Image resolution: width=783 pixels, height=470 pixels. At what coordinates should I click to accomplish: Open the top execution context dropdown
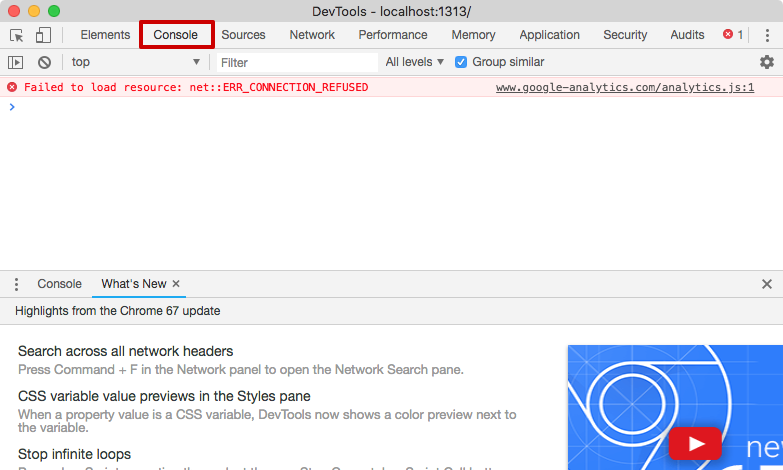coord(135,62)
